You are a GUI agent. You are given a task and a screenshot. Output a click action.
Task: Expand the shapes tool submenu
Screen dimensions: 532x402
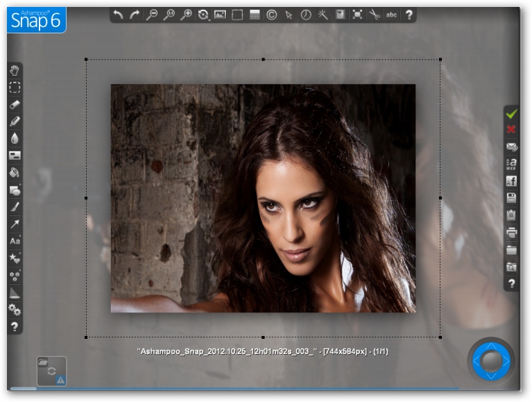click(15, 190)
